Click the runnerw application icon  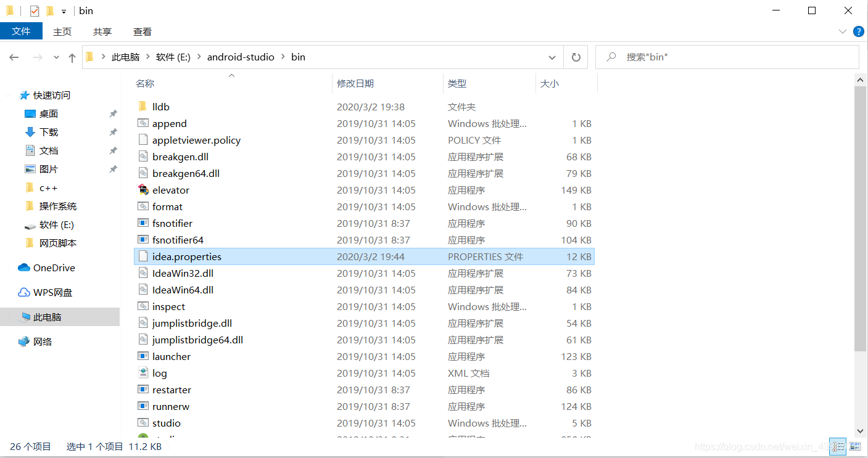[143, 406]
